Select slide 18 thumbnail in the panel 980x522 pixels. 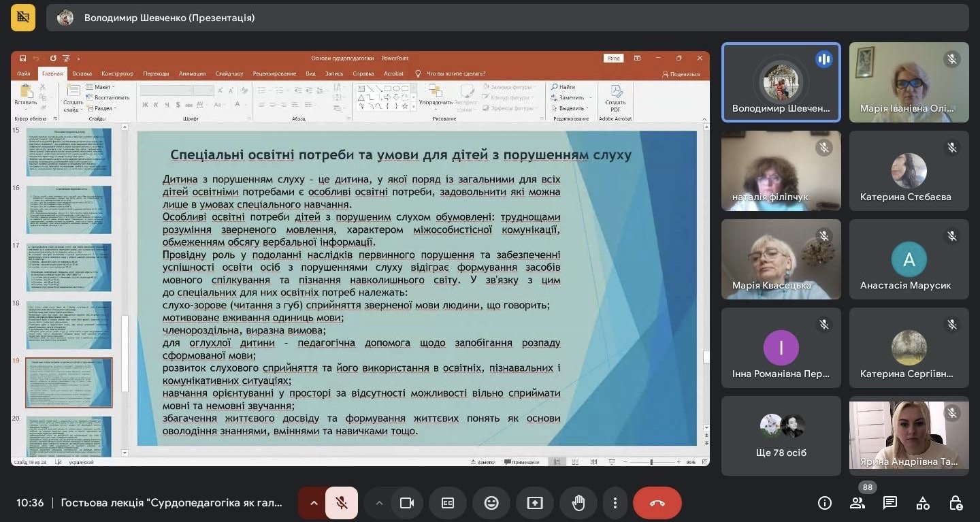68,325
